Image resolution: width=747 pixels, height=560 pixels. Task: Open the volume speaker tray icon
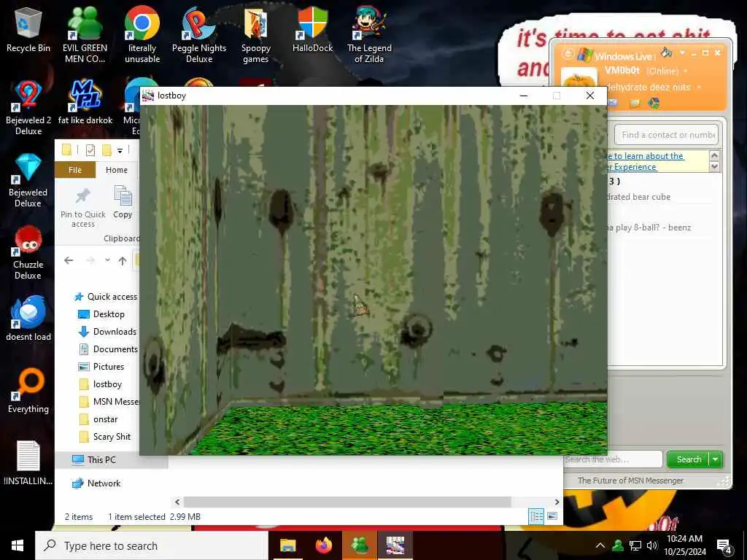tap(651, 545)
